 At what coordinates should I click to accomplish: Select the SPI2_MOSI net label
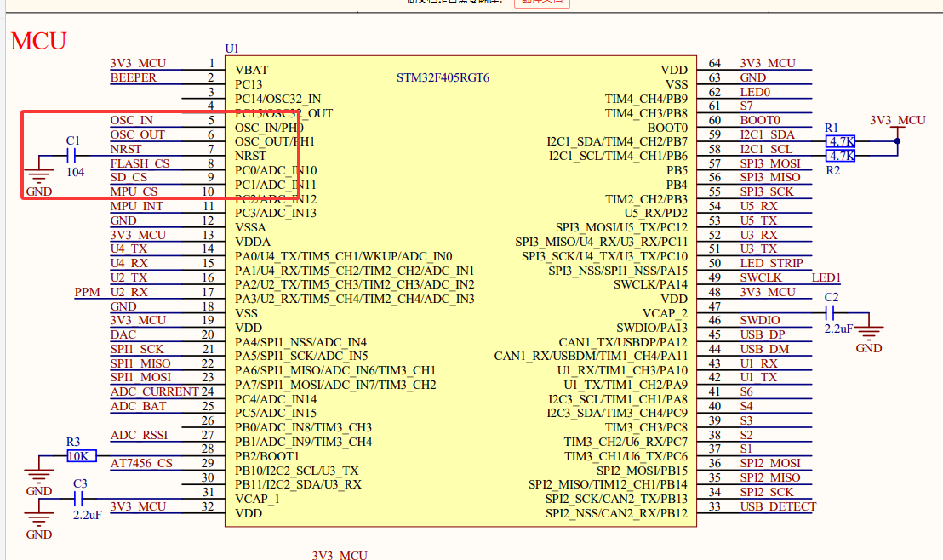pyautogui.click(x=769, y=464)
